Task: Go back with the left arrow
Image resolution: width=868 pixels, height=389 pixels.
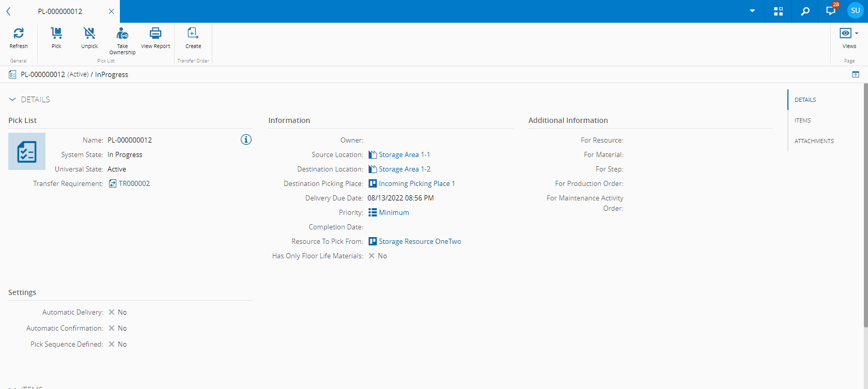Action: (x=8, y=11)
